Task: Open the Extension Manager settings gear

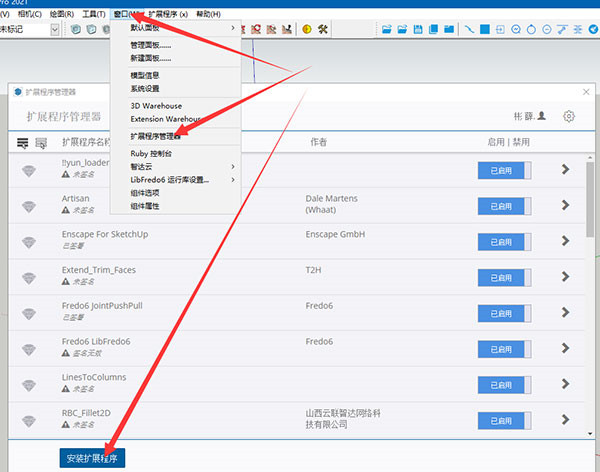Action: click(569, 116)
